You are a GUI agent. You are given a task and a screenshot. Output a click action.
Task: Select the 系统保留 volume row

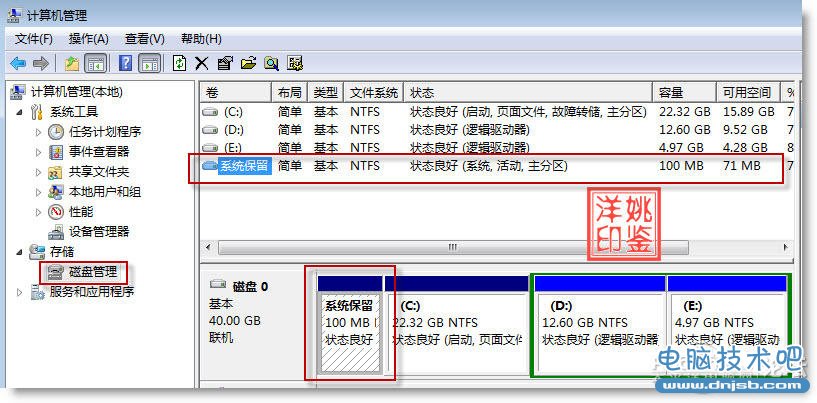tap(498, 166)
